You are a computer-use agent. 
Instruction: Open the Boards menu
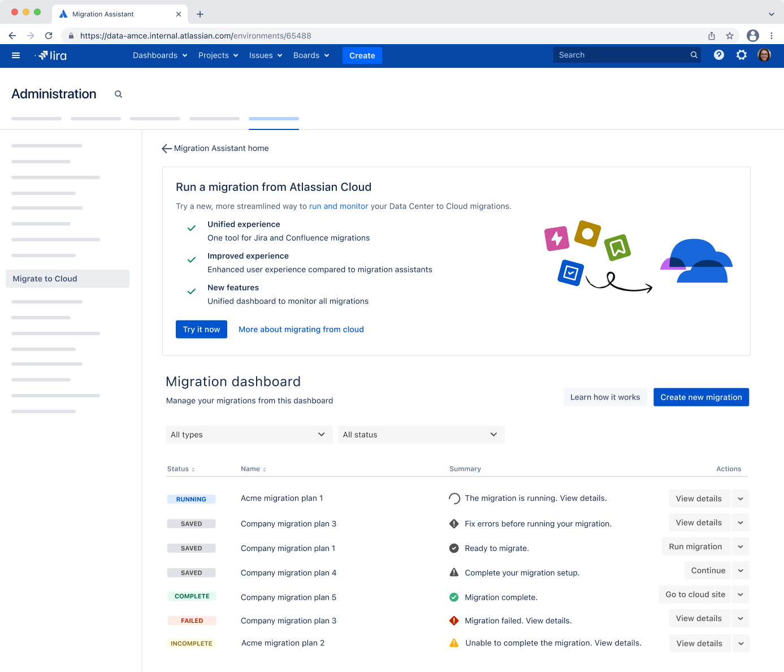pos(311,55)
